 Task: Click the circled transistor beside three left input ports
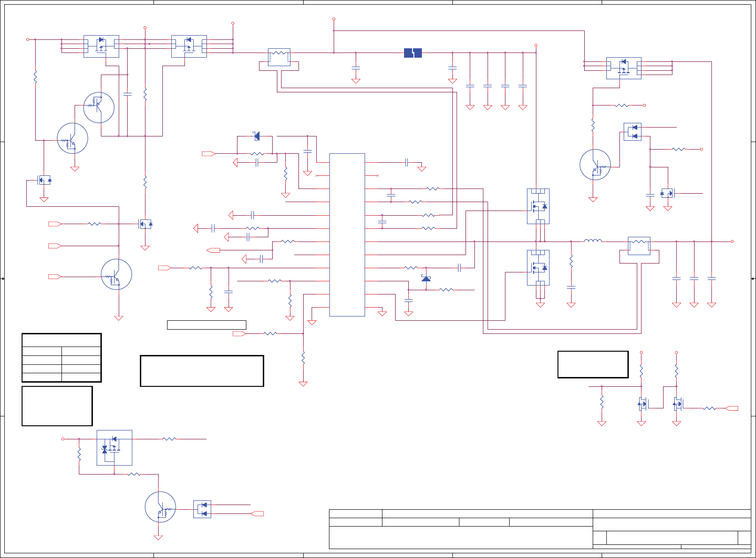(116, 274)
